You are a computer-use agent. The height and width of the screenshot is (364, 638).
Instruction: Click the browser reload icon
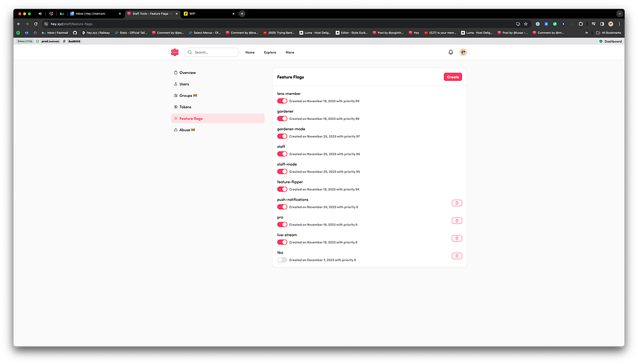coord(36,24)
